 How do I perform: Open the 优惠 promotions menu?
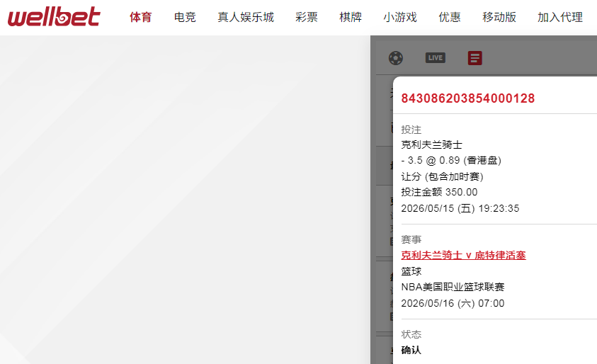pyautogui.click(x=449, y=17)
